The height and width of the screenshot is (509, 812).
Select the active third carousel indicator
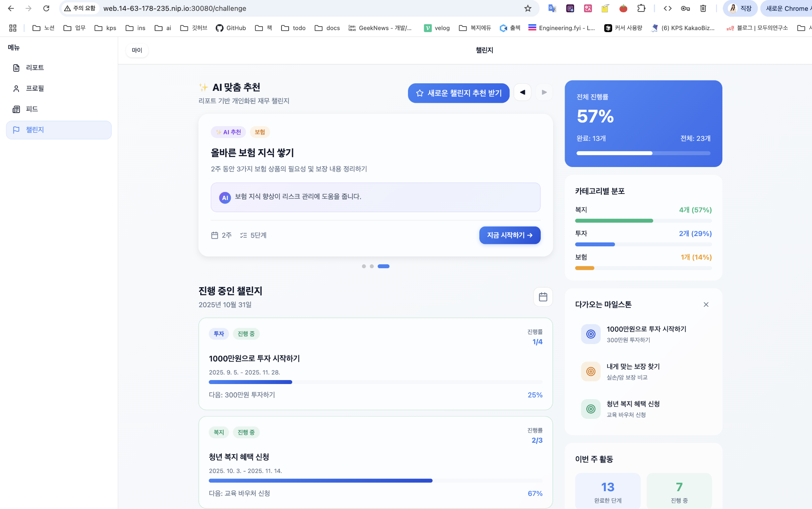coord(383,266)
